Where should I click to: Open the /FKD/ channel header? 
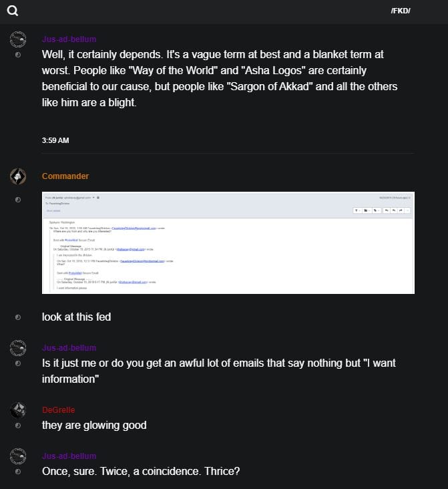pos(401,11)
